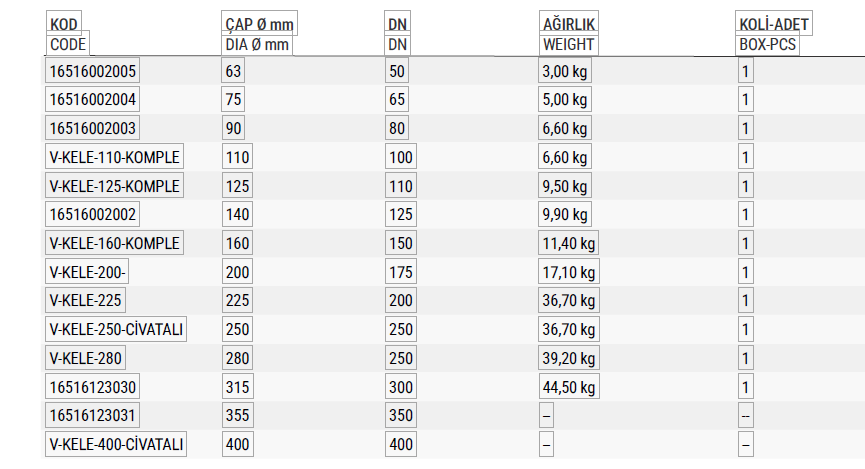This screenshot has height=469, width=865.
Task: Click the ÇAP Ø mm header
Action: [259, 24]
